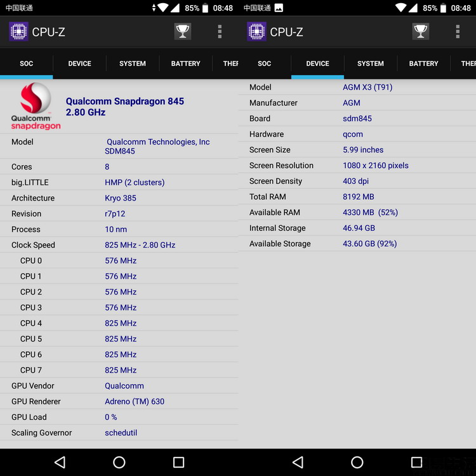Select 'HMP (2 clusters)' value
The height and width of the screenshot is (476, 476).
click(135, 182)
